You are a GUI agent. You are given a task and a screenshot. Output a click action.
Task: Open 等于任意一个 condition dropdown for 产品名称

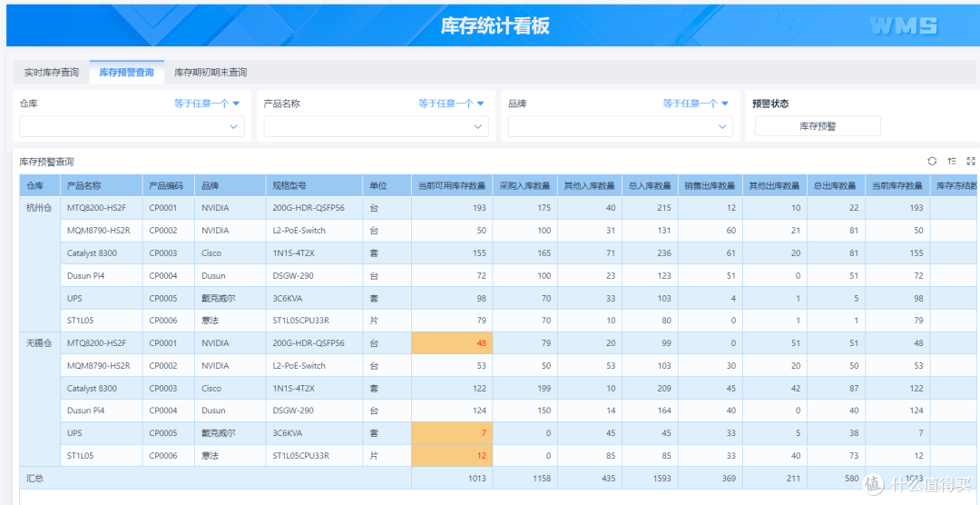pos(451,104)
